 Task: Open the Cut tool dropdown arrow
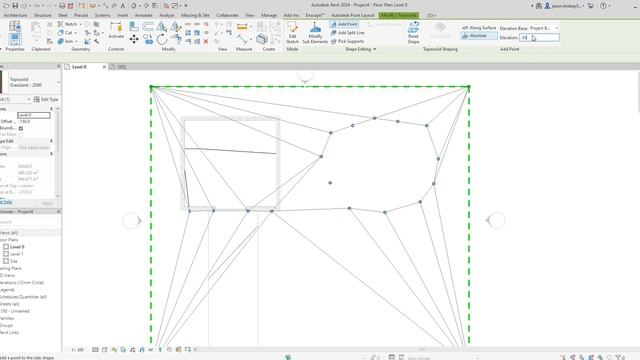coord(76,33)
